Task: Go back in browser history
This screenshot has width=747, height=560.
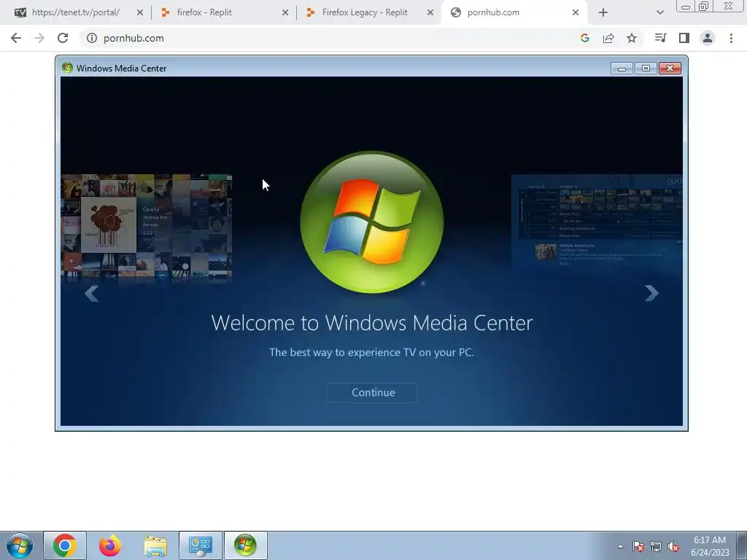Action: tap(16, 38)
